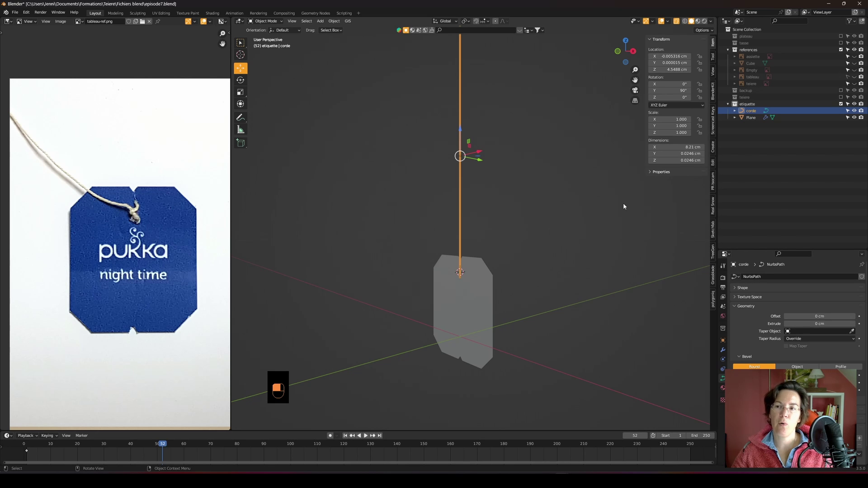Hide the Plane object in viewport
Screen dimensions: 868x488
[x=854, y=117]
